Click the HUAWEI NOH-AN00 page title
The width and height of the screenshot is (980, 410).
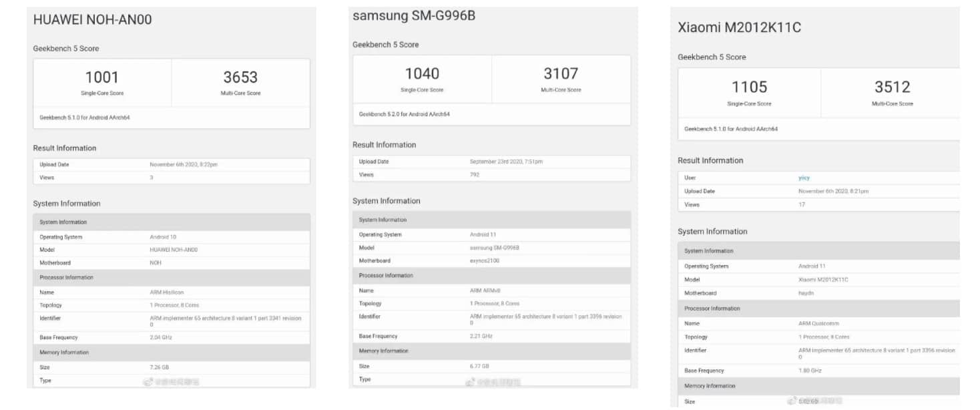click(93, 20)
